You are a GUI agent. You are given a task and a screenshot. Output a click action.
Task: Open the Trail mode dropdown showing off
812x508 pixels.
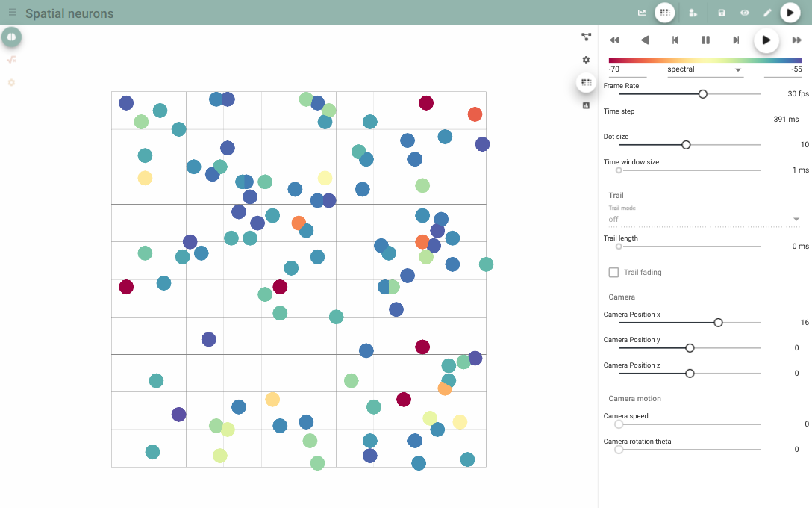point(705,220)
